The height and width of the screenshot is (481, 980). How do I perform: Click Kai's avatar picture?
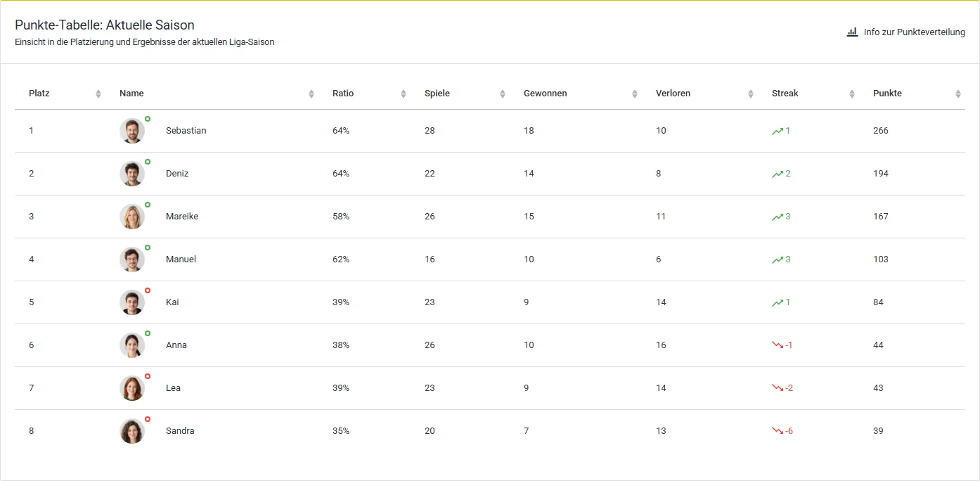click(132, 302)
